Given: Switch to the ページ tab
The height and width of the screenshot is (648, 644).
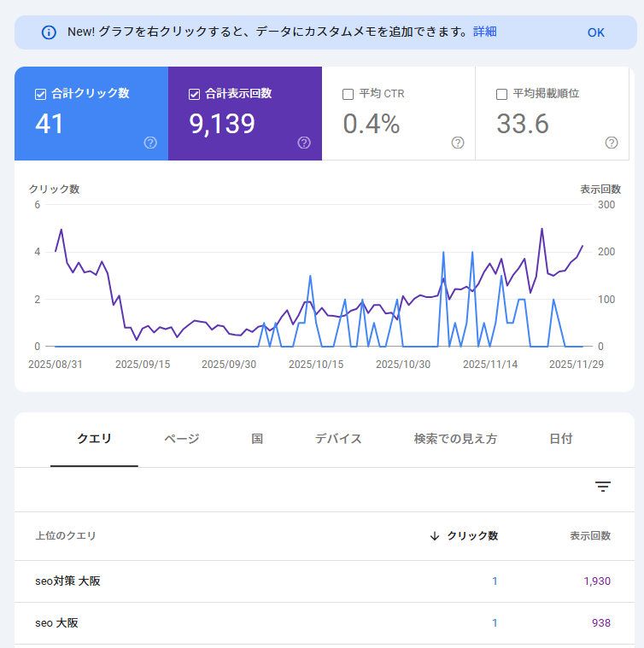Looking at the screenshot, I should tap(182, 439).
